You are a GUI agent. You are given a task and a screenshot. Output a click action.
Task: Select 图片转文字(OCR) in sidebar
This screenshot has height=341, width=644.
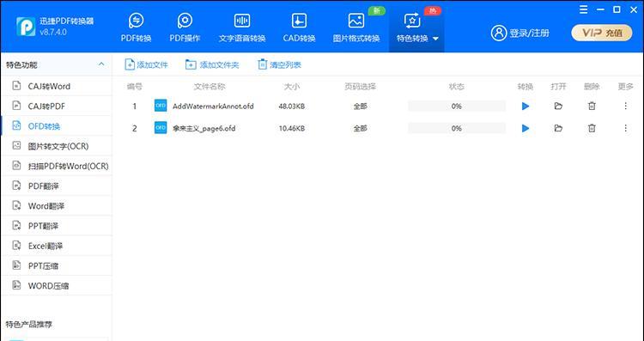[57, 146]
